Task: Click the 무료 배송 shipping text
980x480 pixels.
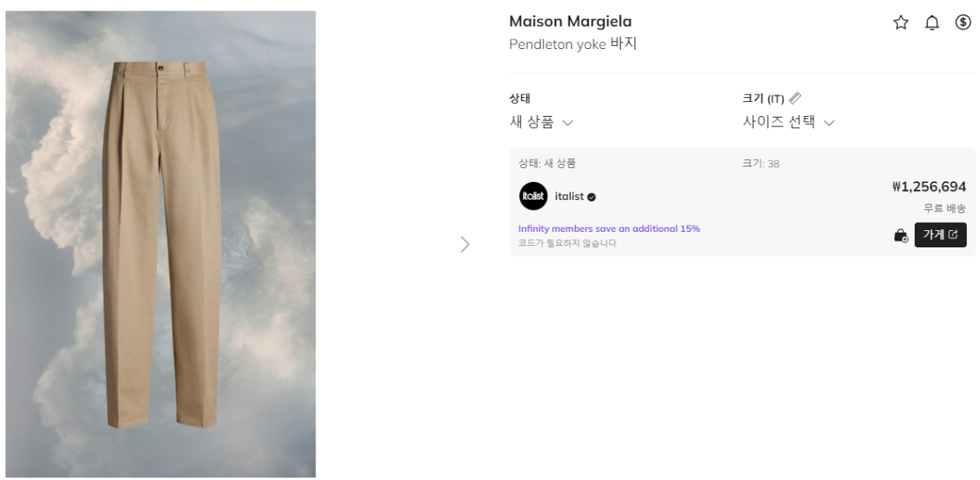Action: 945,208
